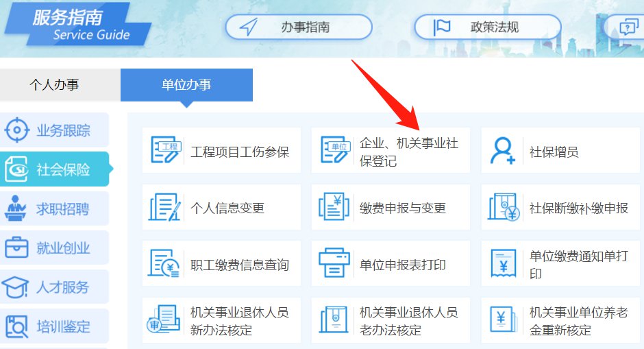Open 培训鉴定 in the left sidebar
The height and width of the screenshot is (349, 644).
click(54, 326)
